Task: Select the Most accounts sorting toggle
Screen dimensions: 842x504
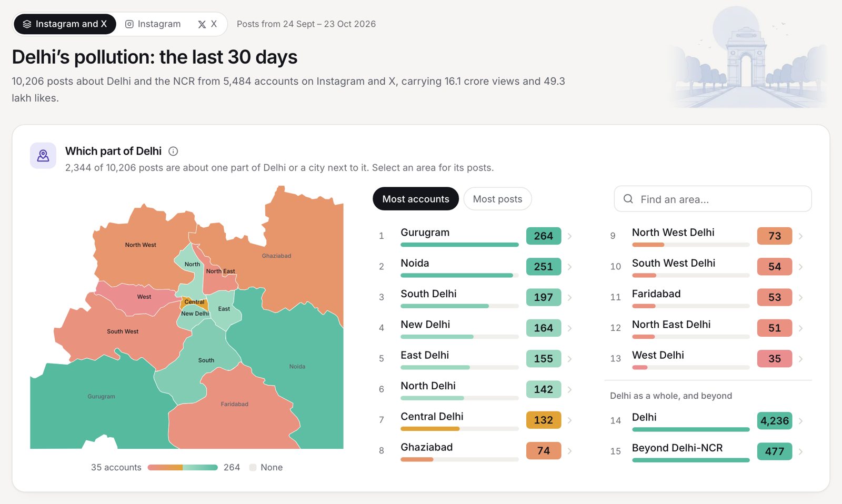Action: (x=416, y=199)
